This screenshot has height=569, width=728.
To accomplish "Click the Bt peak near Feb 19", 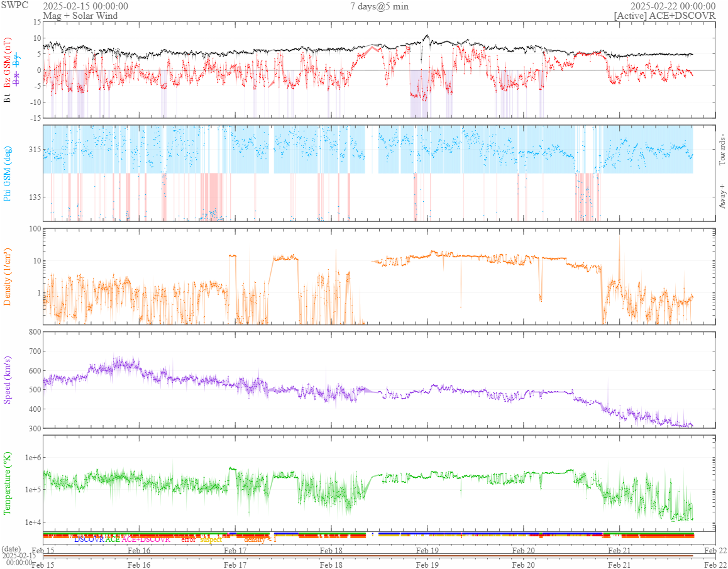I will 427,35.
